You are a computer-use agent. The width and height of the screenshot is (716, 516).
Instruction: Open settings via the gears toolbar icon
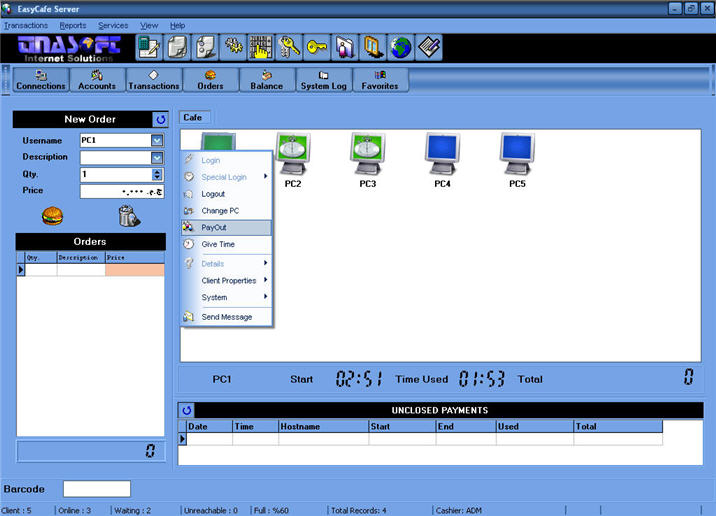233,47
